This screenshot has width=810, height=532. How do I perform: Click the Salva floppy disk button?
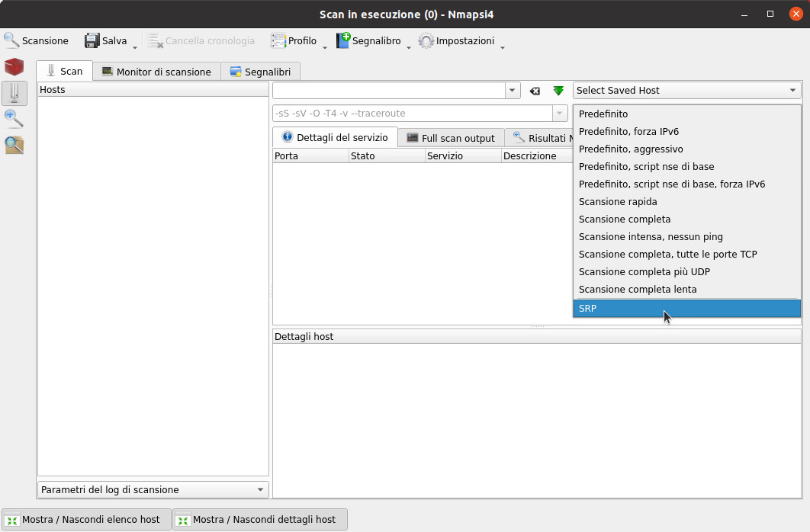(105, 40)
